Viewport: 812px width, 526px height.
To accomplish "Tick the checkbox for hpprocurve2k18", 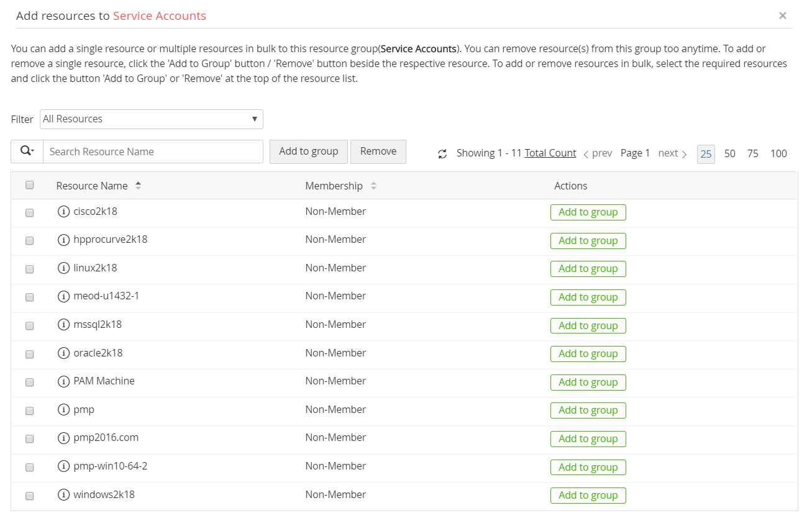I will (x=29, y=240).
